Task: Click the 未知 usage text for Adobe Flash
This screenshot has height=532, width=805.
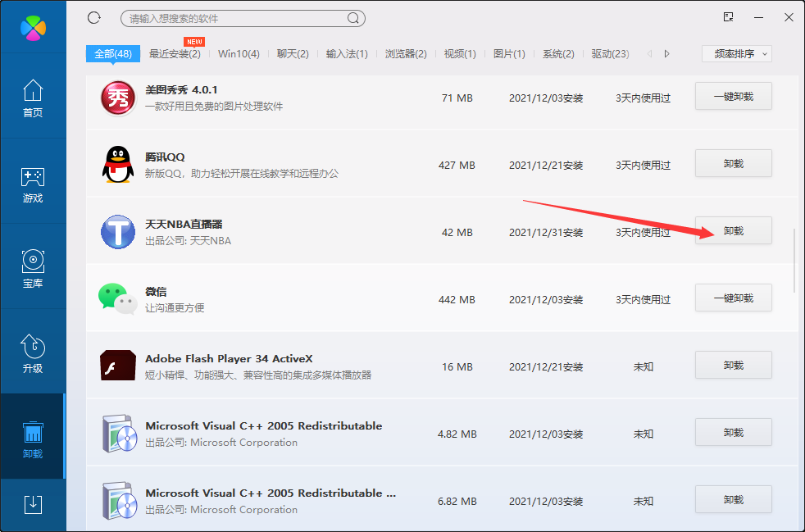Action: (644, 367)
